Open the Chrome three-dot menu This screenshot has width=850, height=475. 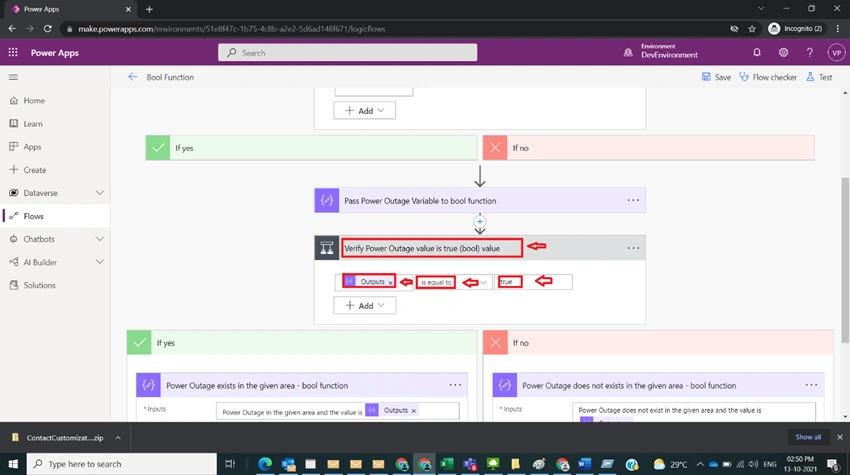pos(838,29)
